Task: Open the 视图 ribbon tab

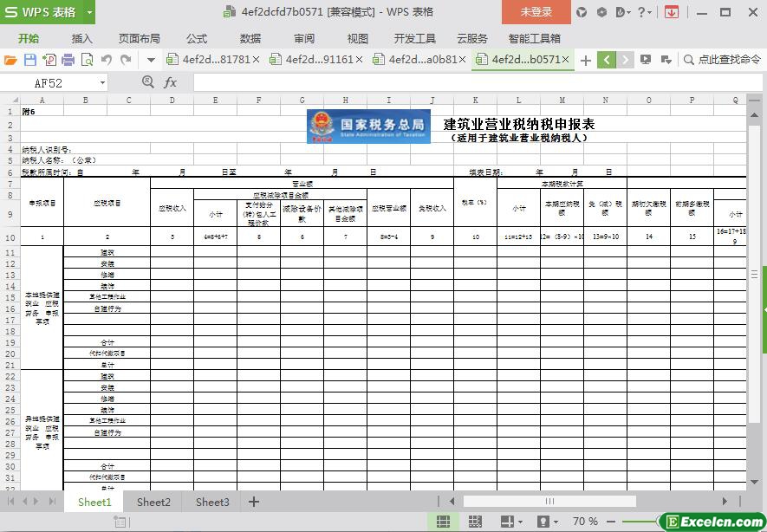Action: (358, 39)
